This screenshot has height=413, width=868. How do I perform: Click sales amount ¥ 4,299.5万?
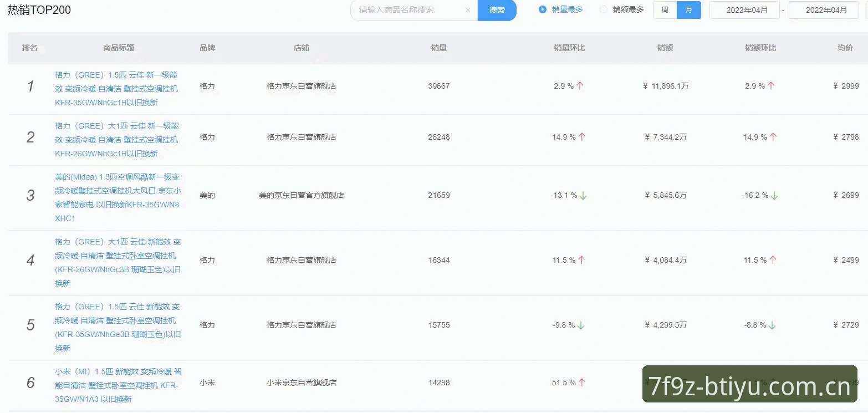(666, 325)
